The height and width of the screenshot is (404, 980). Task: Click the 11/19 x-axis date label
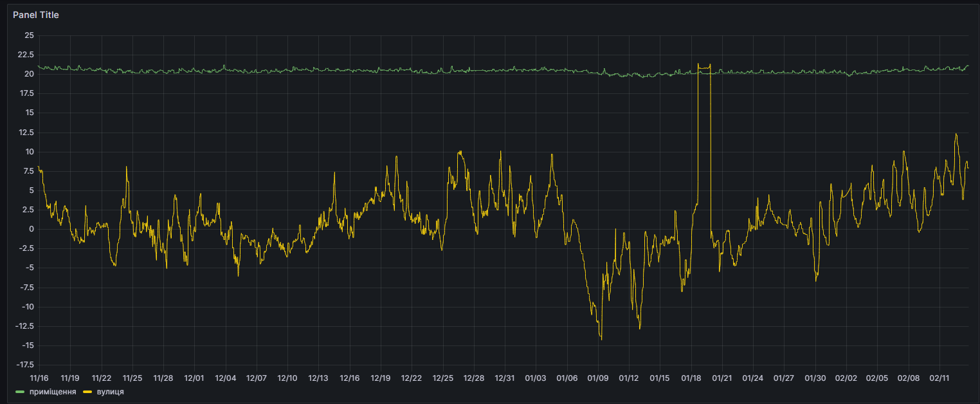[x=70, y=378]
